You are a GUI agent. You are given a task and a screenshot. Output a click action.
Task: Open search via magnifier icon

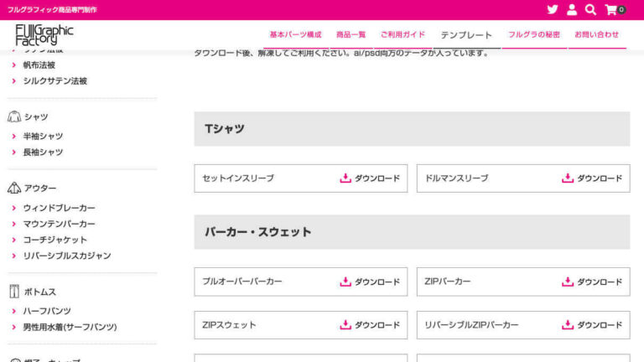pyautogui.click(x=590, y=10)
